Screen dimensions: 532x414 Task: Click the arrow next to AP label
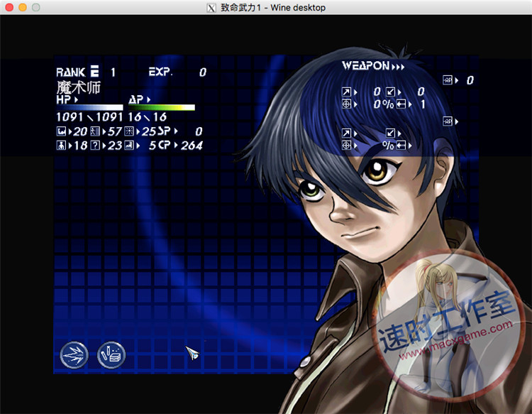coord(149,99)
